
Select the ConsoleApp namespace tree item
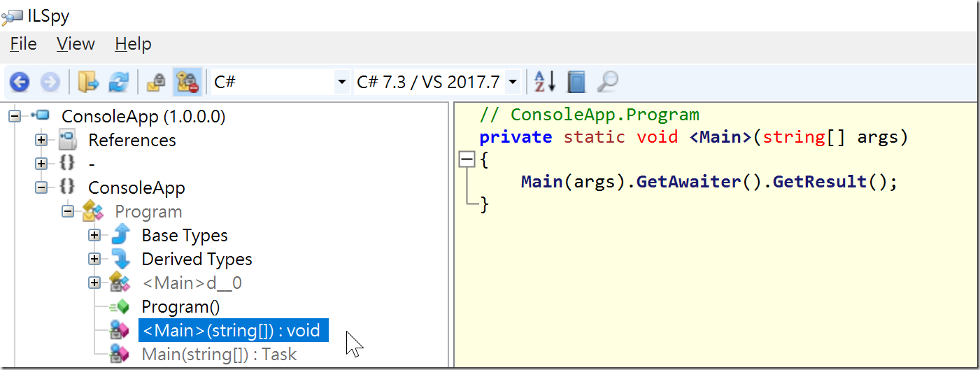pos(136,188)
